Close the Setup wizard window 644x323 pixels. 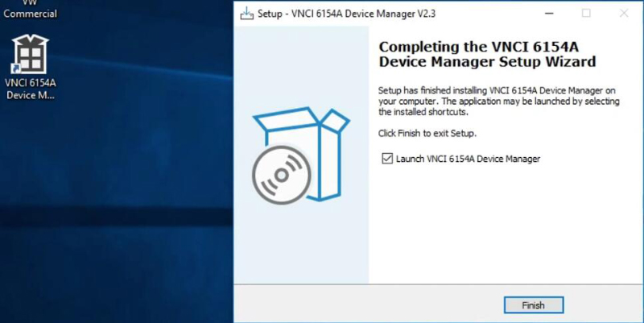624,14
